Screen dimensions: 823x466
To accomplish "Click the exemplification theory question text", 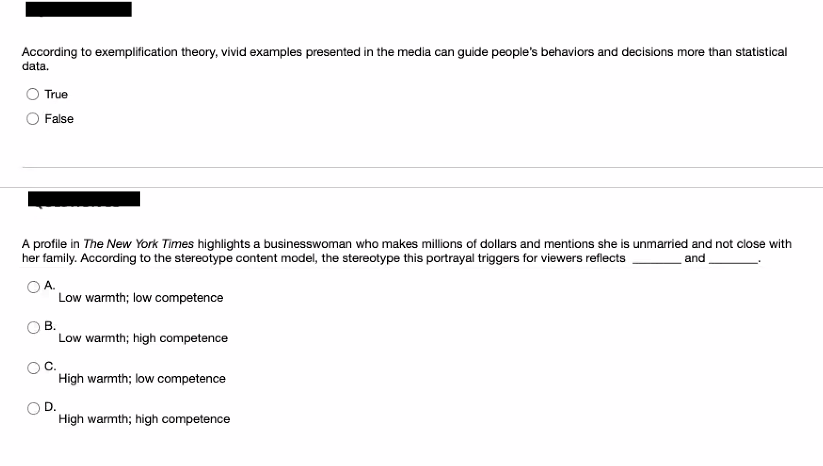I will (x=404, y=59).
